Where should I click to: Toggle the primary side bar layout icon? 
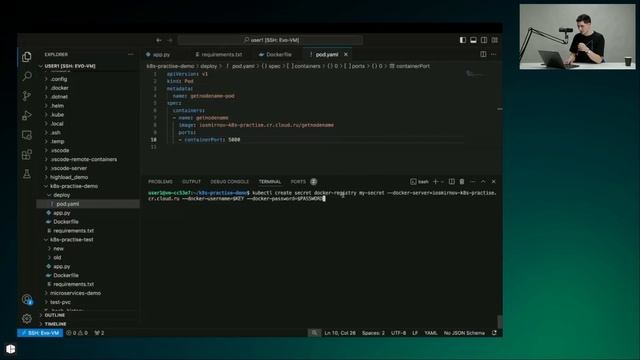pos(462,40)
